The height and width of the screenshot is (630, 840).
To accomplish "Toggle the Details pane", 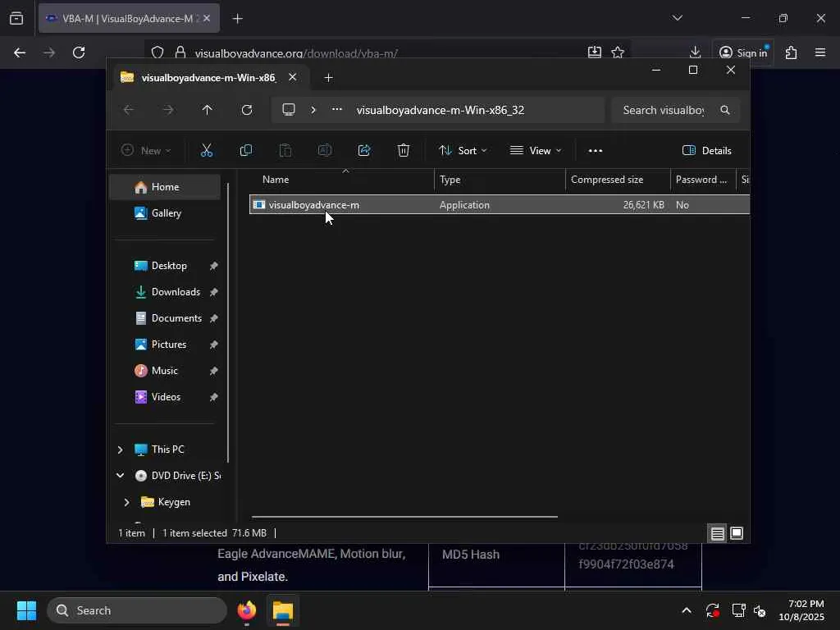I will tap(706, 151).
